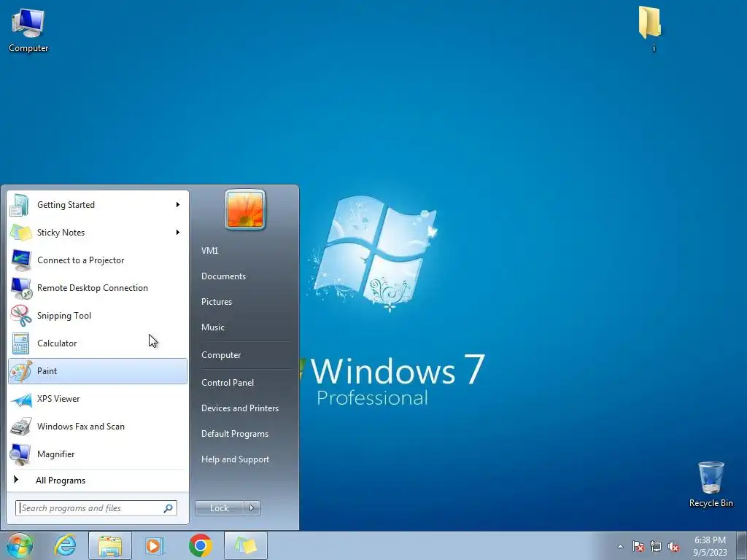The image size is (747, 560).
Task: Open Windows Media Player taskbar icon
Action: coord(154,545)
